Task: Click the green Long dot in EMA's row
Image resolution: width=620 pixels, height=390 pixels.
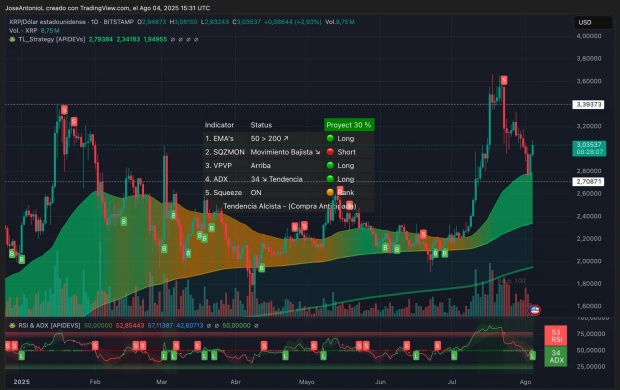Action: 330,138
